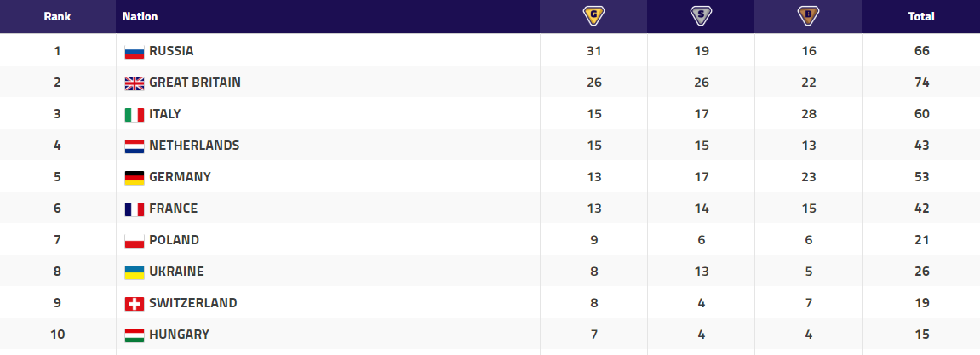
Task: Click the Great Britain flag icon
Action: (x=135, y=83)
